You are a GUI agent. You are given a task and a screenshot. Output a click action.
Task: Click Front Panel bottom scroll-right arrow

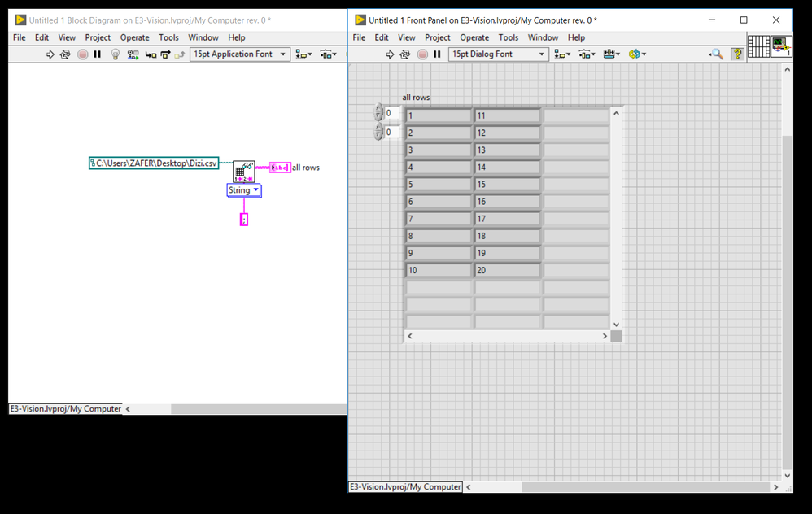tap(775, 487)
